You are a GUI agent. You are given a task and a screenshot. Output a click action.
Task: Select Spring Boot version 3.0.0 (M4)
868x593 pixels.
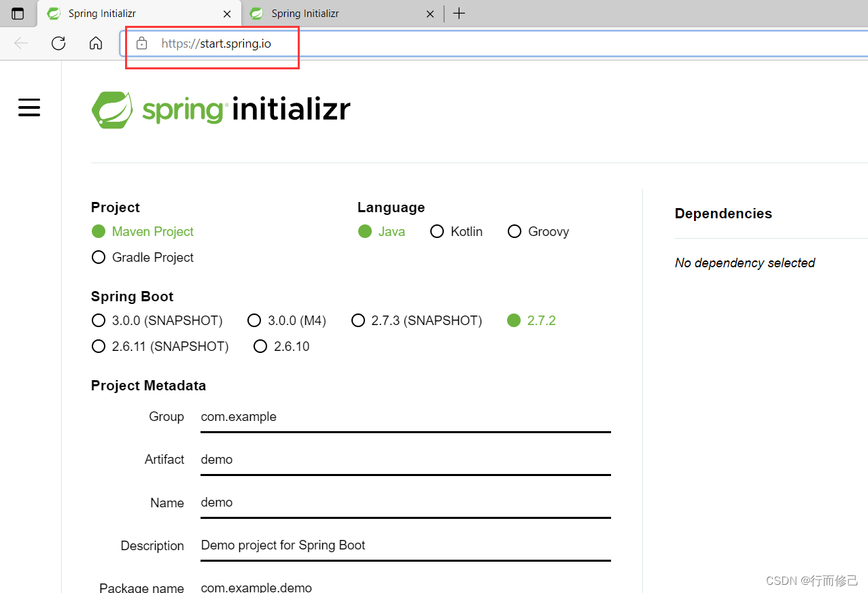[254, 320]
